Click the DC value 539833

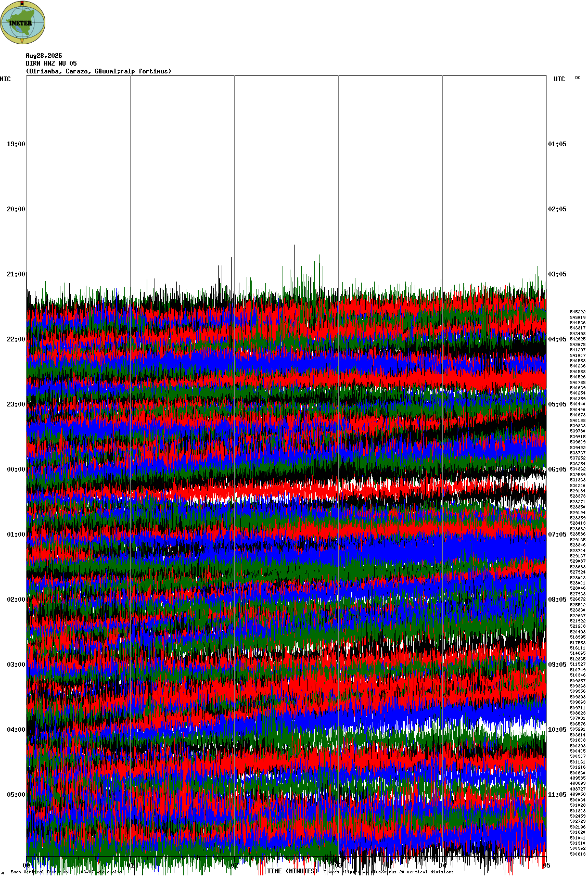578,426
